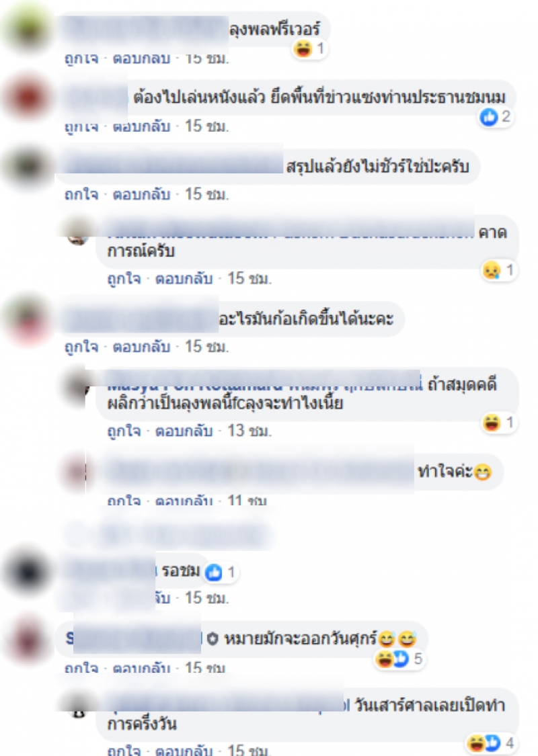
Task: Click the 15 ชม. timestamp under the รอชม comment
Action: [x=207, y=598]
